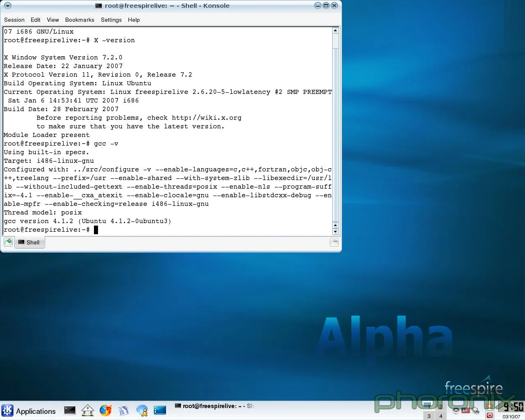
Task: Switch to virtual desktop 4 in pager
Action: (x=441, y=415)
